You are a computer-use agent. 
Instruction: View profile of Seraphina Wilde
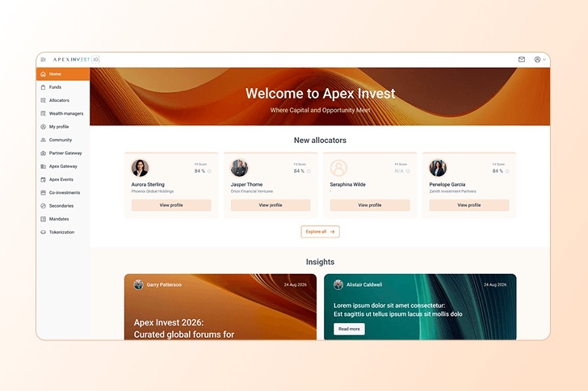370,205
